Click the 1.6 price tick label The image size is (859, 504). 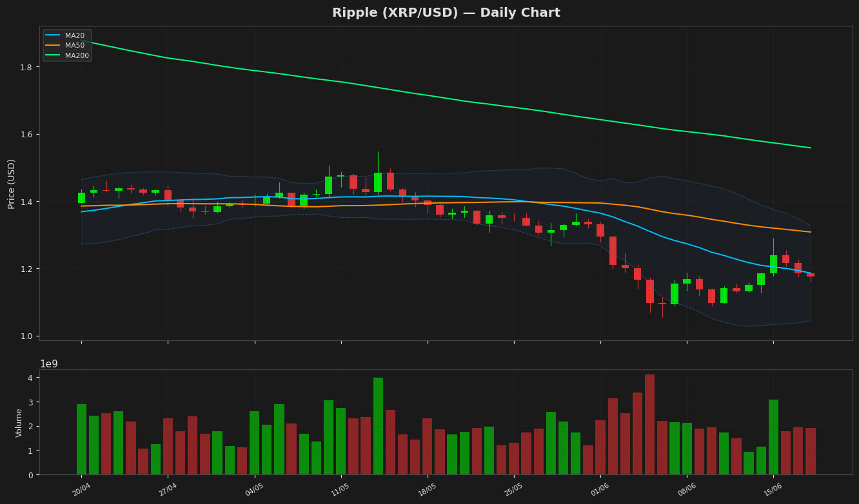(28, 134)
